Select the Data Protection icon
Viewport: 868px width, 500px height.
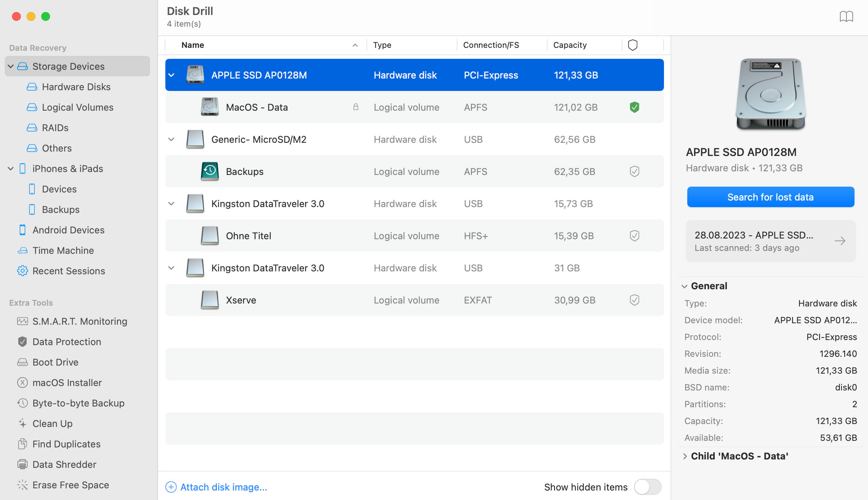(x=22, y=342)
